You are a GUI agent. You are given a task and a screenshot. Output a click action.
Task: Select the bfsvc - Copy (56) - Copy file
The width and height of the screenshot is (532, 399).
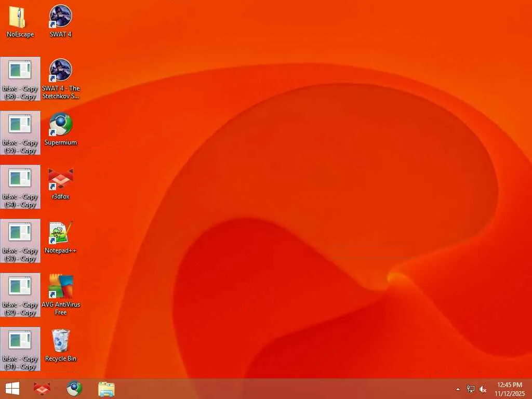(20, 79)
